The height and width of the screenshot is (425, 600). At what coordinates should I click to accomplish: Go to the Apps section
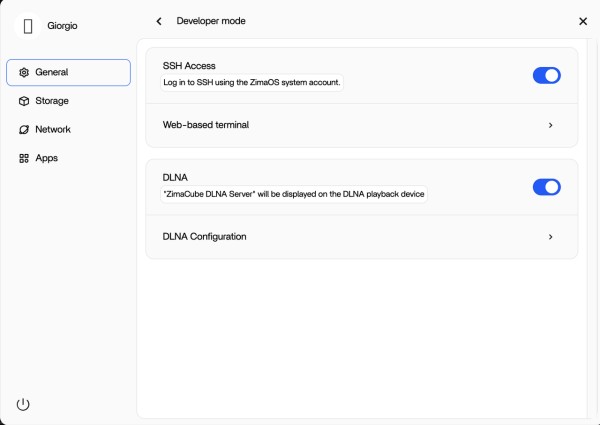coord(68,158)
